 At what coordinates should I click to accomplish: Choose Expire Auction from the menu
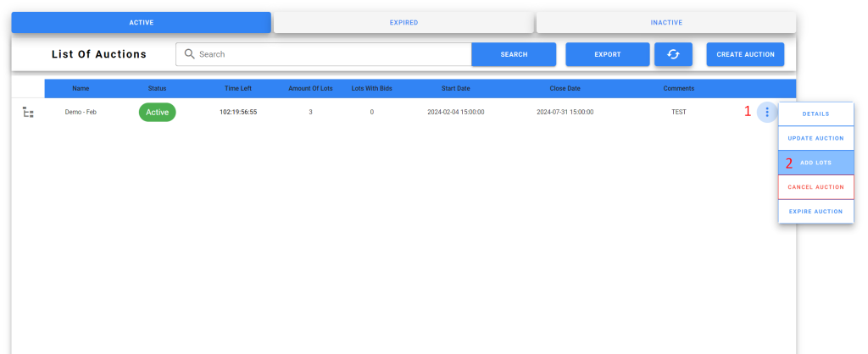point(815,212)
